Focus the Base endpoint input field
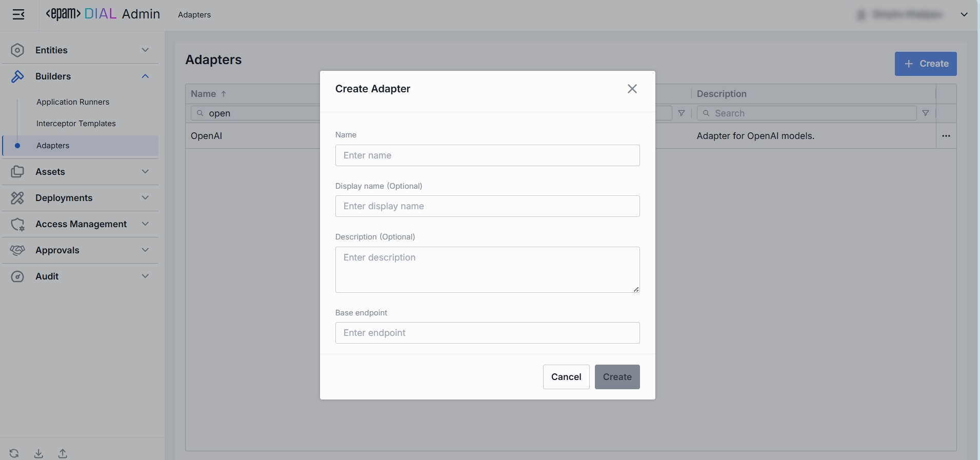This screenshot has width=980, height=460. 487,333
